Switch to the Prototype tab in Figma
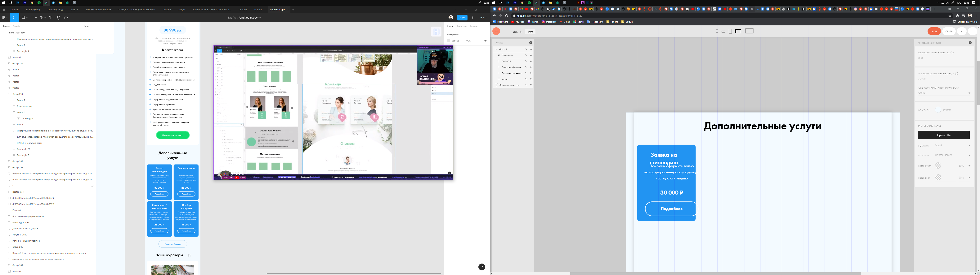 pyautogui.click(x=462, y=26)
